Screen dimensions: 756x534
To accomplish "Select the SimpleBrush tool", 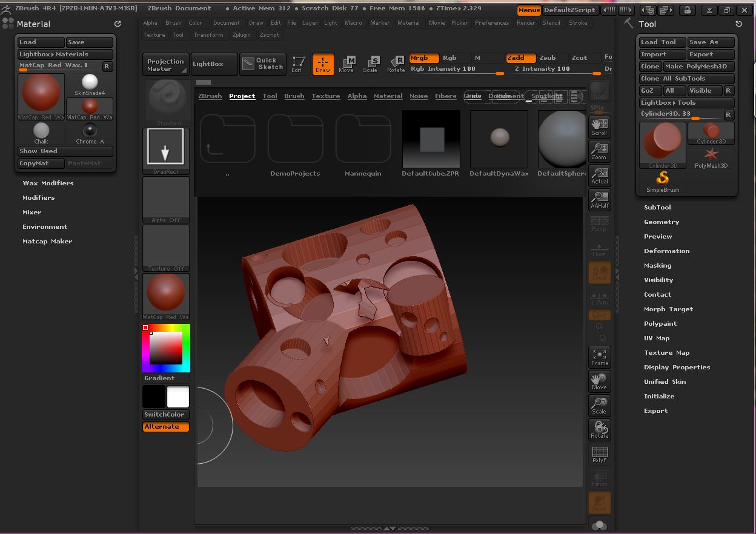I will tap(663, 182).
